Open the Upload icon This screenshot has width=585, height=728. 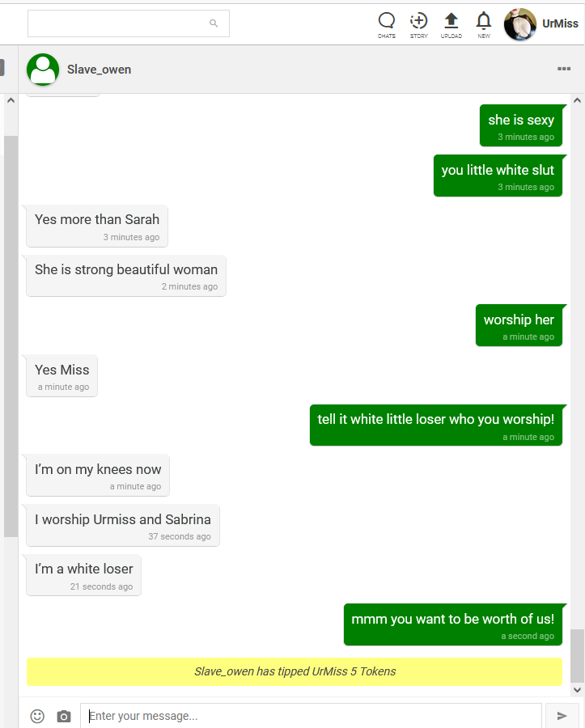coord(451,25)
